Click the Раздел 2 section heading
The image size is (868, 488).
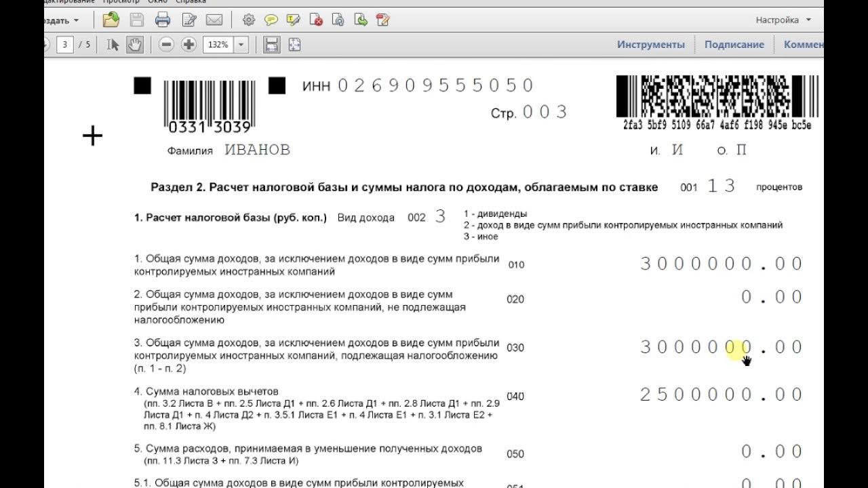[404, 187]
